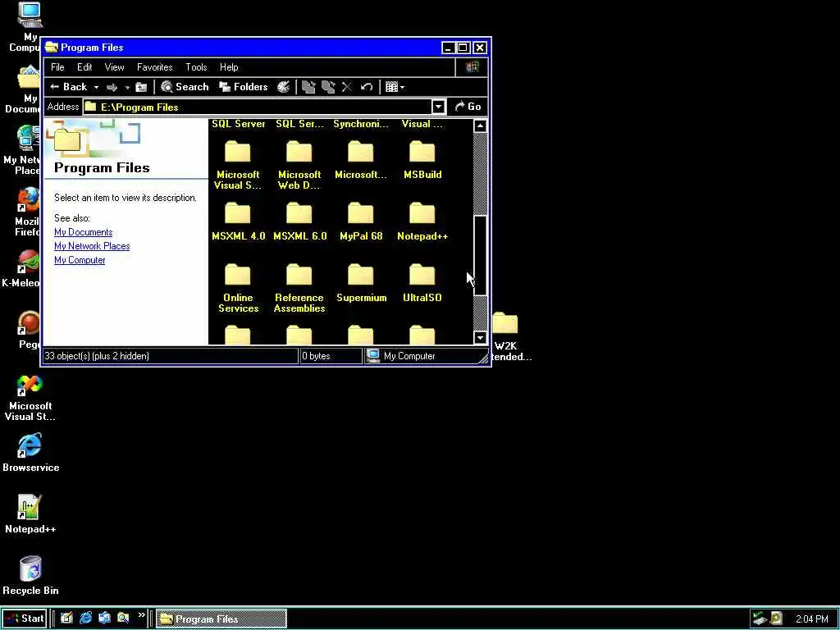Select the MyPal 68 folder
This screenshot has height=630, width=840.
(x=361, y=221)
